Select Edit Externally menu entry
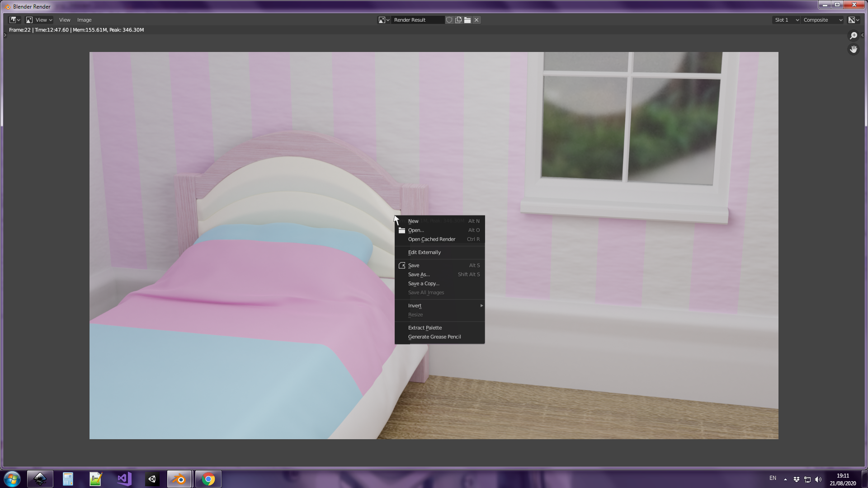Image resolution: width=868 pixels, height=488 pixels. (x=439, y=252)
